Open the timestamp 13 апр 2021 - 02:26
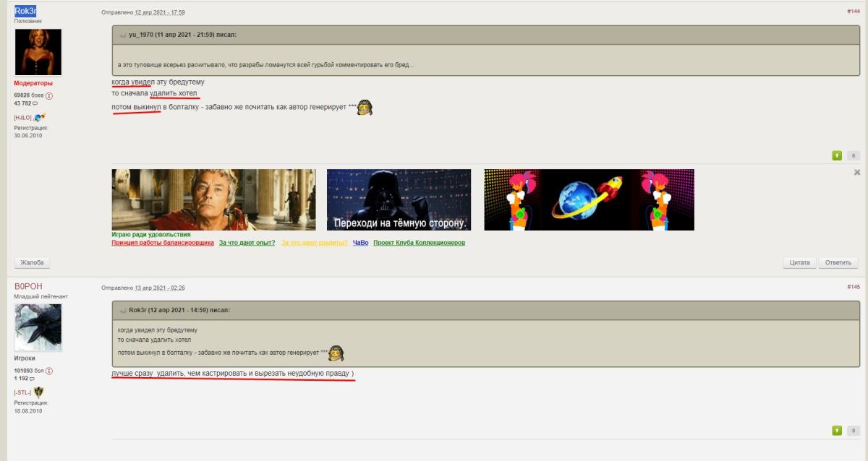 coord(160,288)
